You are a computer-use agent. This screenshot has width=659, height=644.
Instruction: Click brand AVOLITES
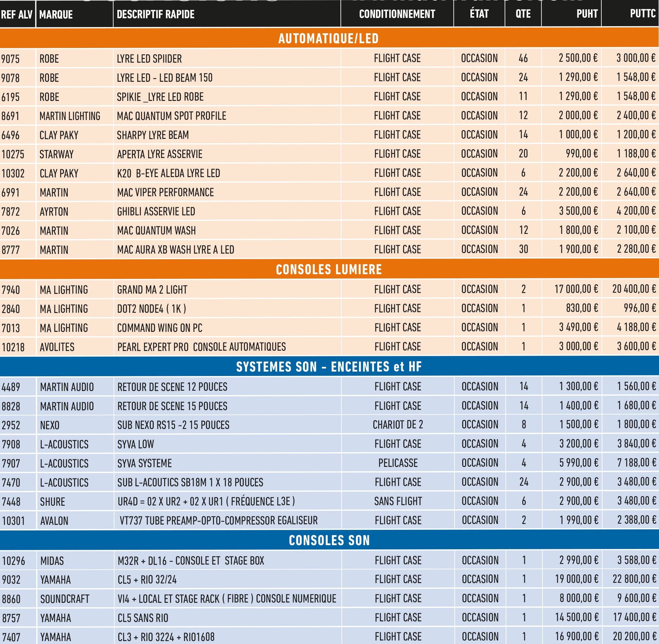pos(57,347)
